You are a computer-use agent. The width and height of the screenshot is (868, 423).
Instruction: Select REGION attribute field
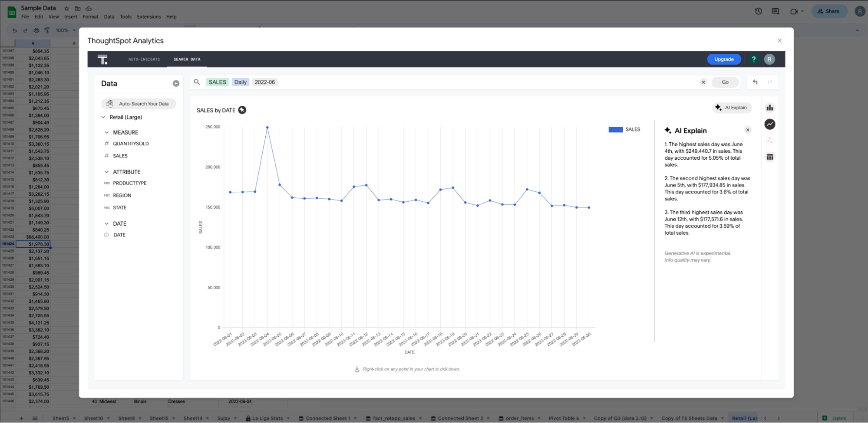point(122,195)
